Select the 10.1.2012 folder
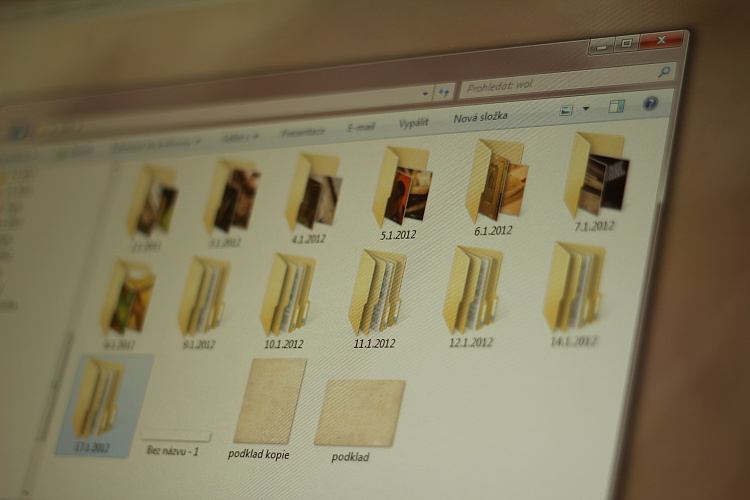 (x=286, y=300)
